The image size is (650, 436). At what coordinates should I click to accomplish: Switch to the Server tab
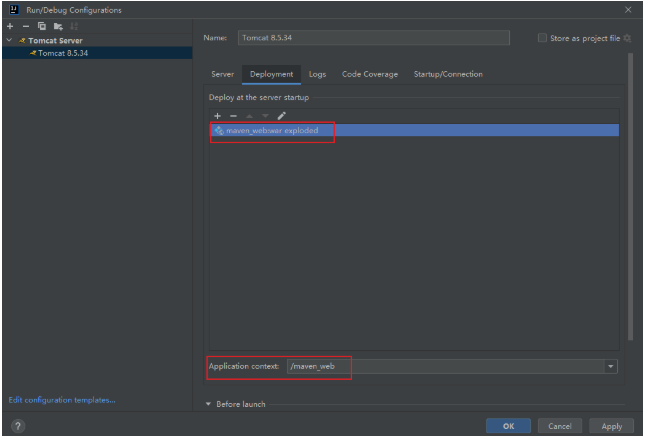[222, 74]
